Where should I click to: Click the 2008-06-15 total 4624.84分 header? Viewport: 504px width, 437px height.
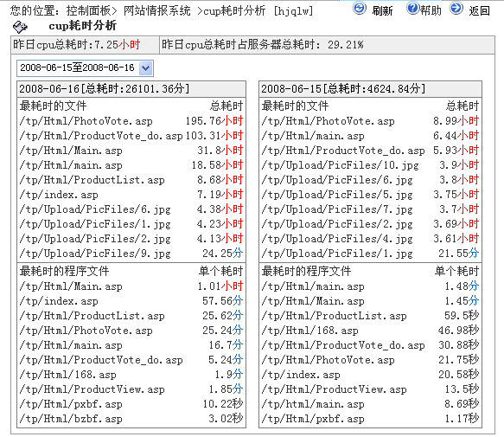[370, 89]
